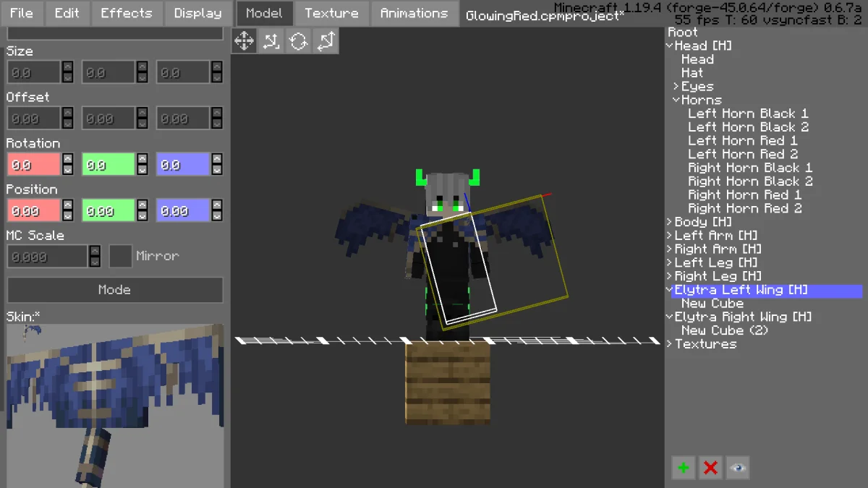Click the green Rotation Y input field

109,165
